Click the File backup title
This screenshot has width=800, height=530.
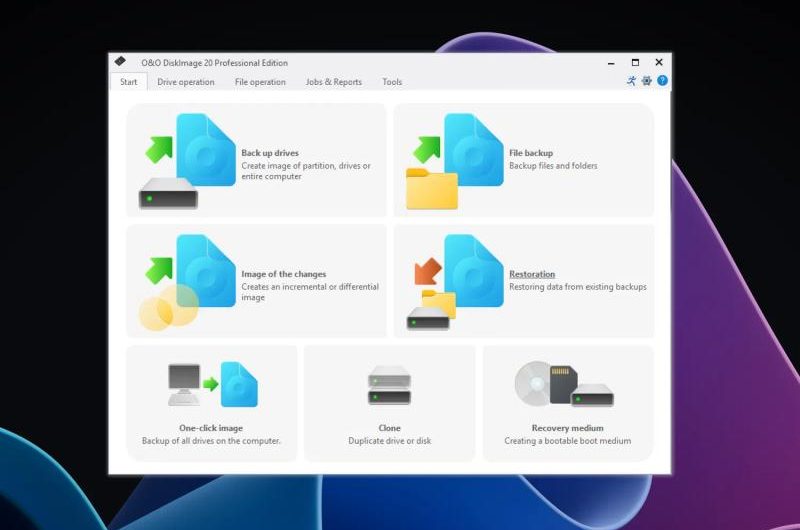click(531, 153)
